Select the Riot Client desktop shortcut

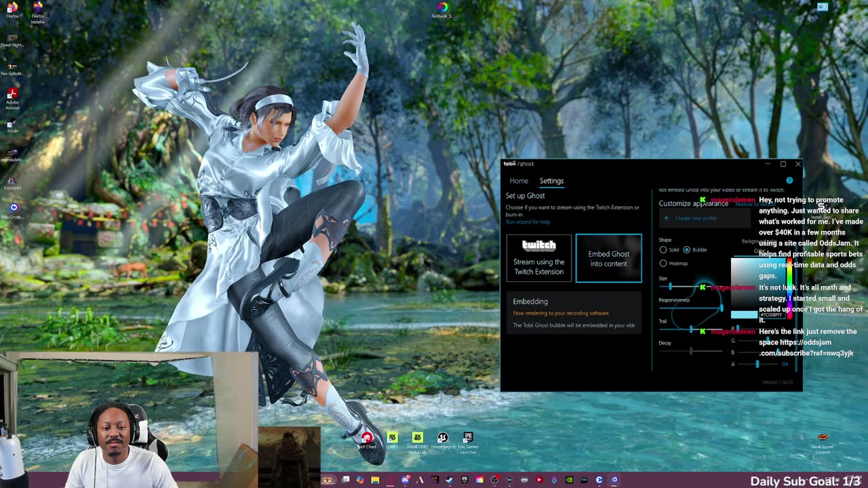click(367, 439)
